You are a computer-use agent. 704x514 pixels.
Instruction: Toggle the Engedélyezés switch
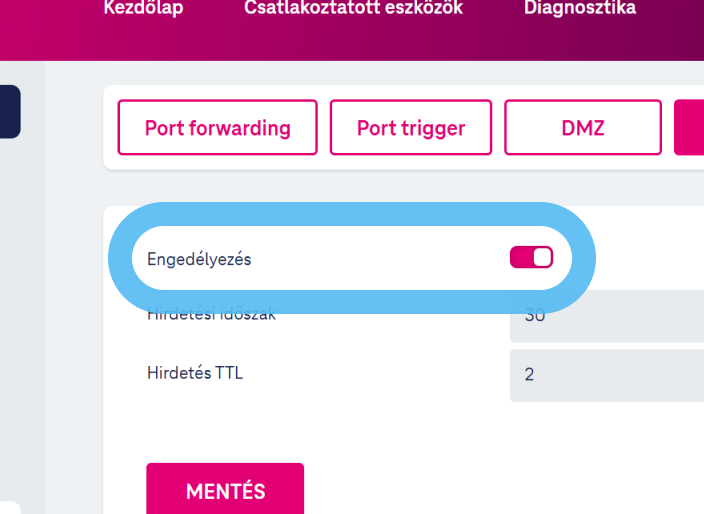[531, 258]
